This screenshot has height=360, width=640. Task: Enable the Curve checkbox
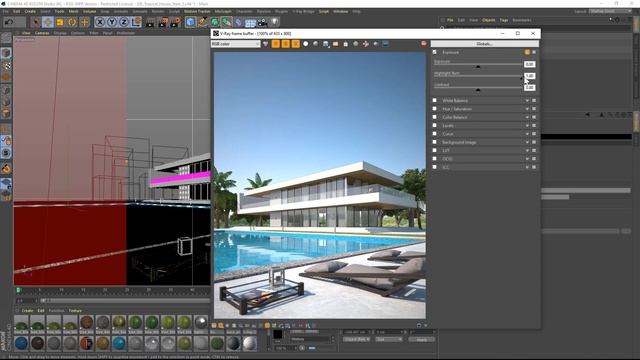pyautogui.click(x=435, y=134)
